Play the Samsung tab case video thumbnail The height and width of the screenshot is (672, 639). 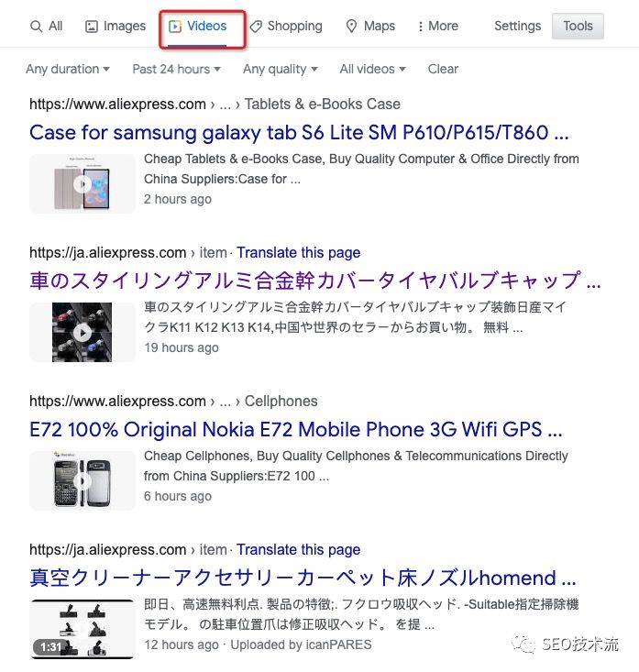(83, 184)
